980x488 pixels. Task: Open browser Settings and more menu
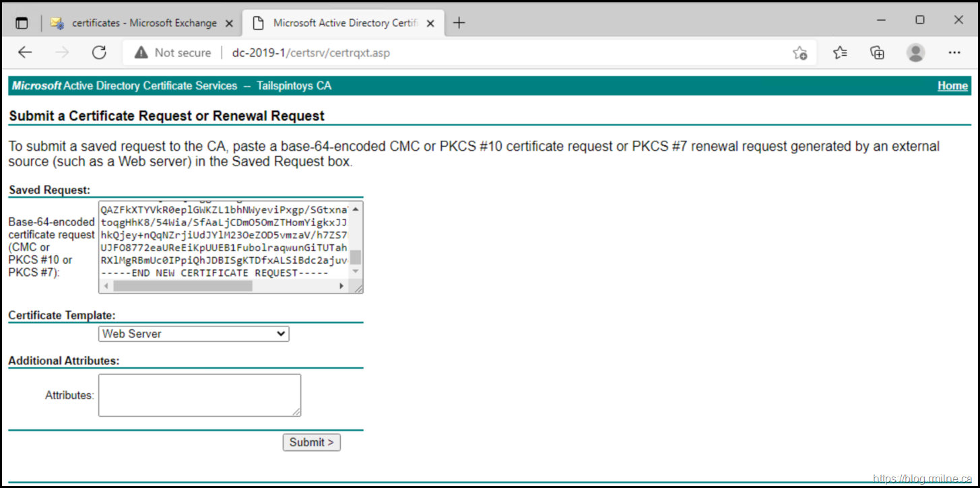click(x=954, y=53)
